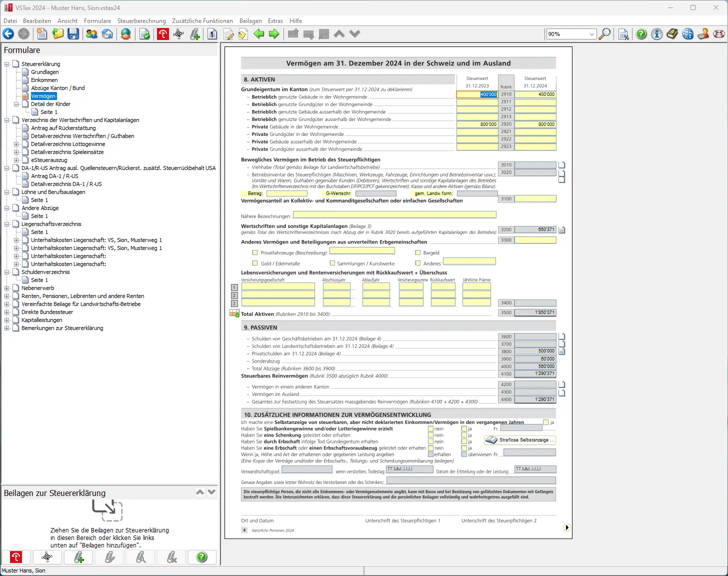Collapse the Schuldenverzeichnis tree node
The image size is (728, 576).
pyautogui.click(x=7, y=272)
